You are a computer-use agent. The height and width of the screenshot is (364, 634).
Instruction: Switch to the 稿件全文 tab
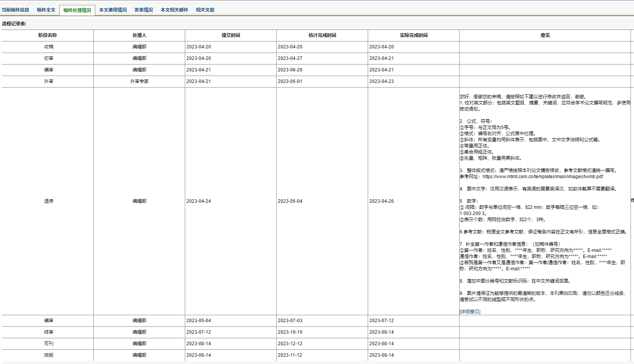point(46,10)
